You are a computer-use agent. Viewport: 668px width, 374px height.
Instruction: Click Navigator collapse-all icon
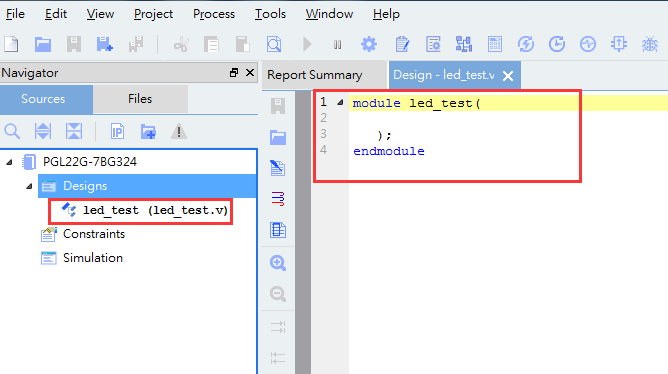point(74,131)
